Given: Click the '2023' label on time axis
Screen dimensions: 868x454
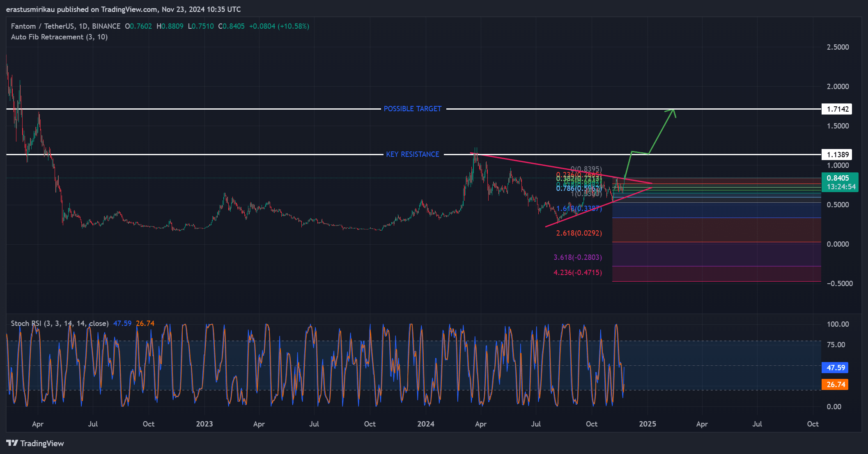Looking at the screenshot, I should pyautogui.click(x=204, y=424).
